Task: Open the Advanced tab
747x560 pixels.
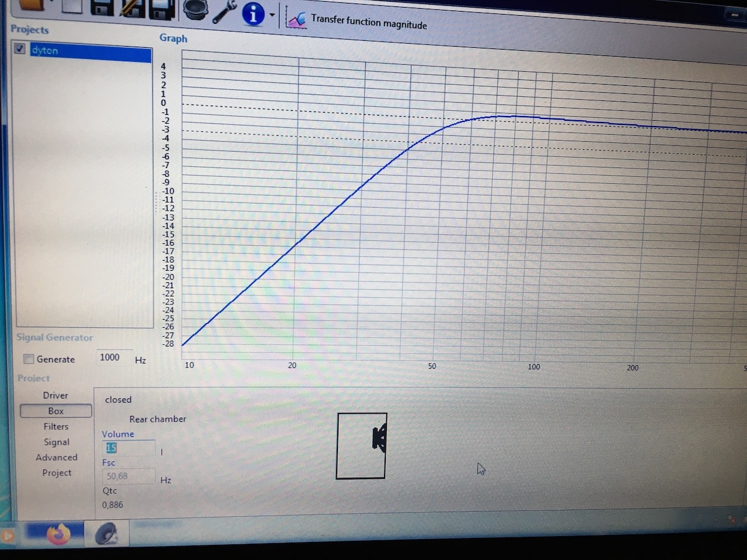Action: 56,457
